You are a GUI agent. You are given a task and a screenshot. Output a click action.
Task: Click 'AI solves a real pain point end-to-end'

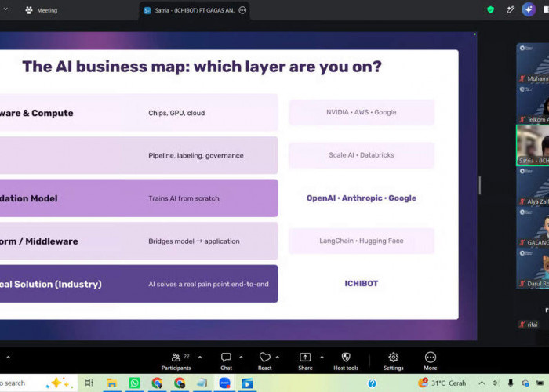(209, 284)
